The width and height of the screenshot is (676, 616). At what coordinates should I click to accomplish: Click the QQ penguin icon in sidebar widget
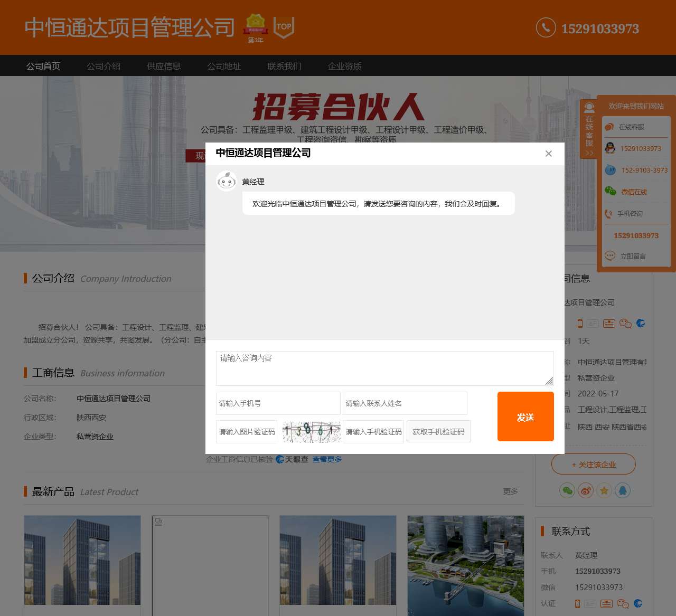pyautogui.click(x=610, y=148)
